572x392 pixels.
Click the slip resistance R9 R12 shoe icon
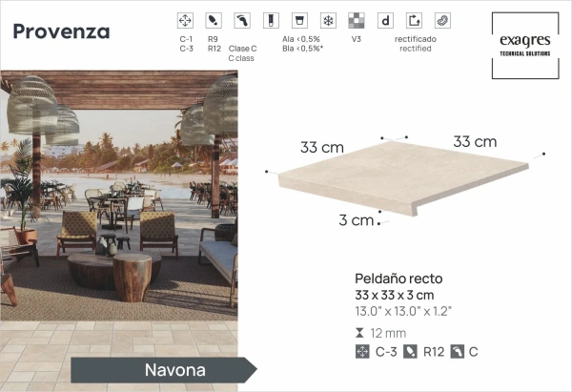pos(214,20)
